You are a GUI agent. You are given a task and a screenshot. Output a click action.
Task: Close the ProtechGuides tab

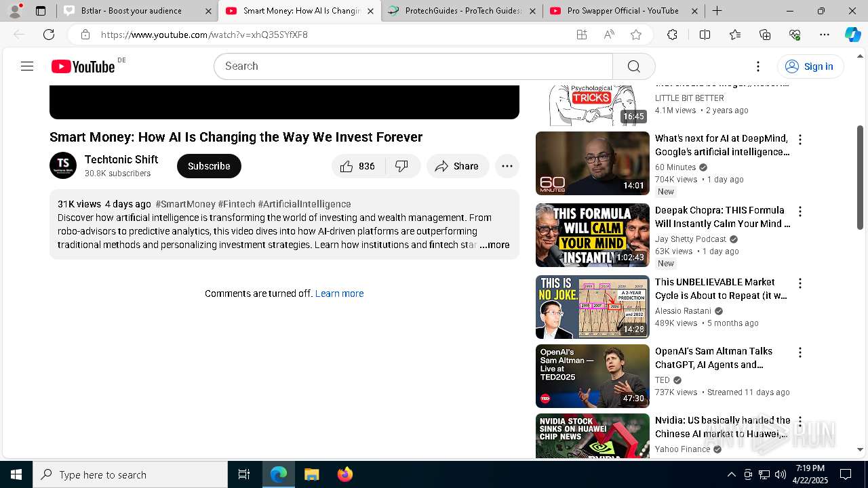click(x=532, y=11)
